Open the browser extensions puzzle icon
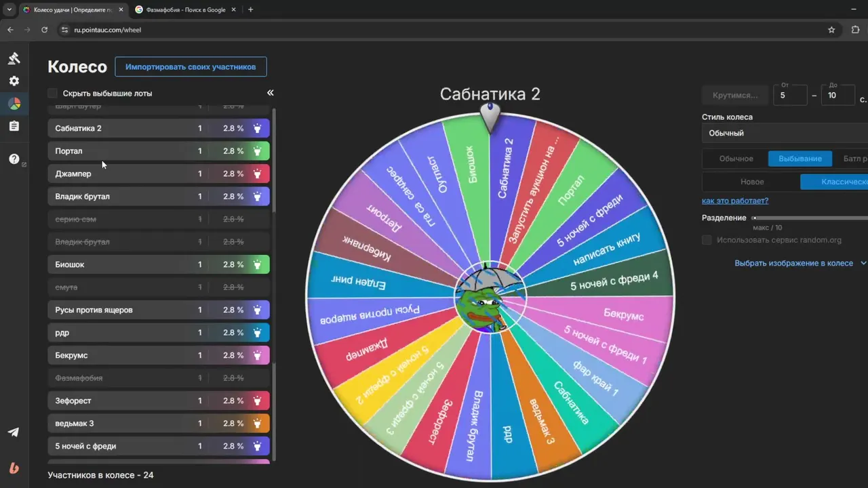868x488 pixels. [855, 30]
